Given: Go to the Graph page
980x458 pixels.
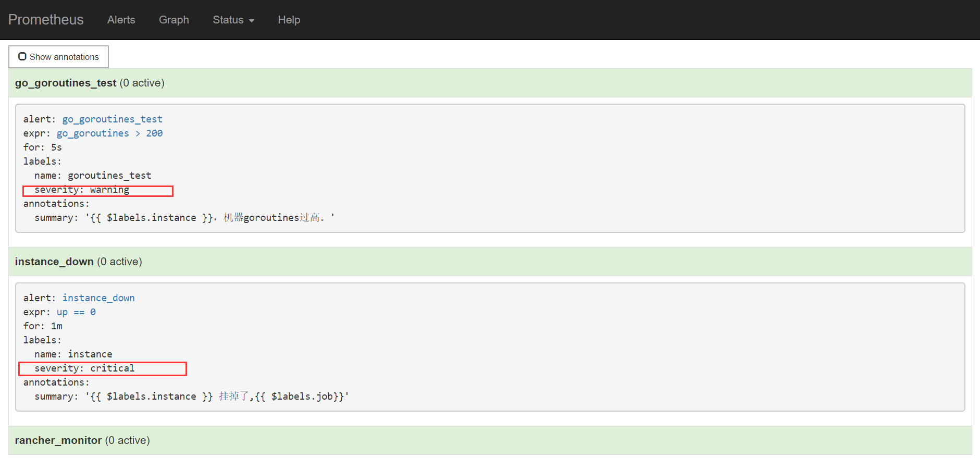Looking at the screenshot, I should (x=173, y=20).
